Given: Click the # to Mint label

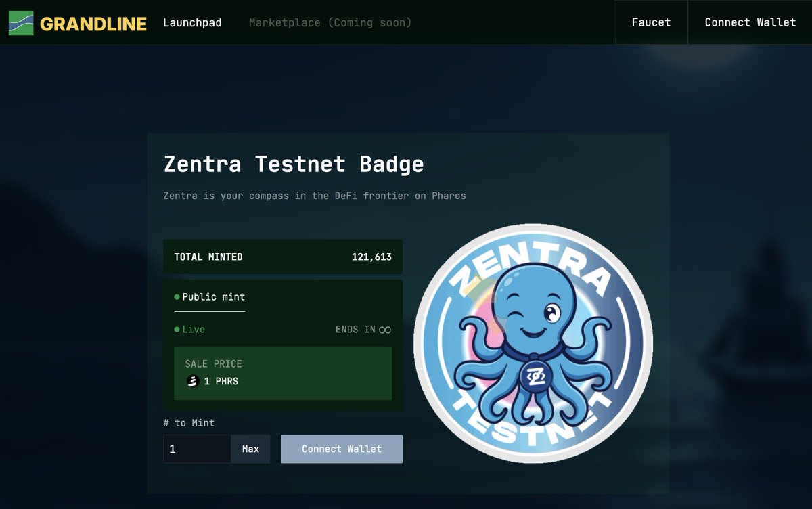Looking at the screenshot, I should (x=189, y=423).
